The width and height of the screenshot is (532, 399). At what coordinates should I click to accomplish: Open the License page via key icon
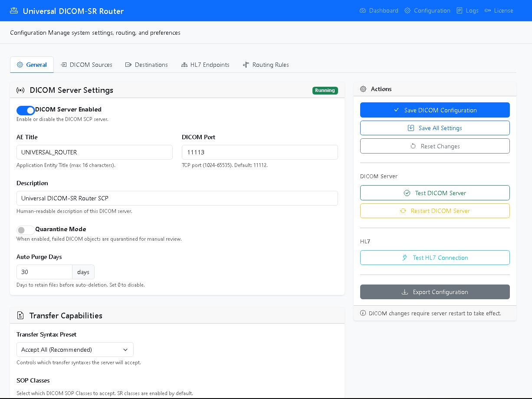click(x=488, y=11)
